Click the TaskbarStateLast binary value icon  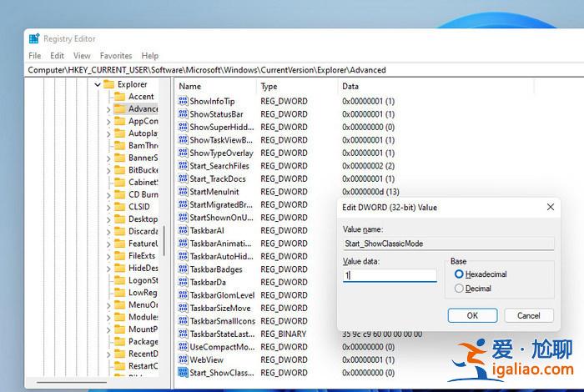click(x=183, y=334)
